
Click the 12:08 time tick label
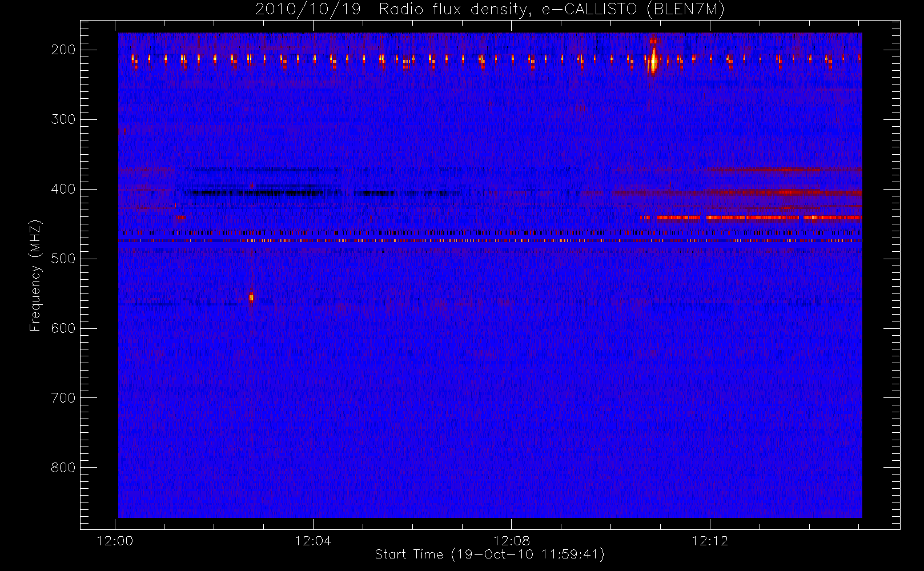512,541
